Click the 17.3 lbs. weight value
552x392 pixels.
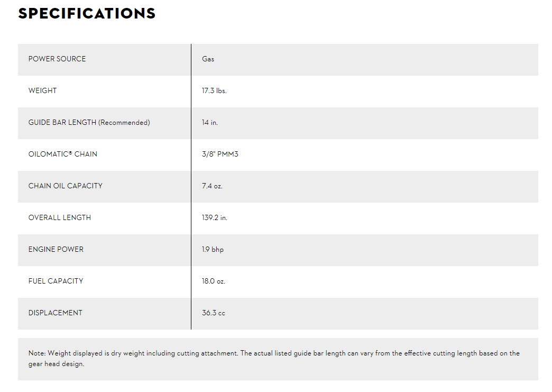pos(214,91)
